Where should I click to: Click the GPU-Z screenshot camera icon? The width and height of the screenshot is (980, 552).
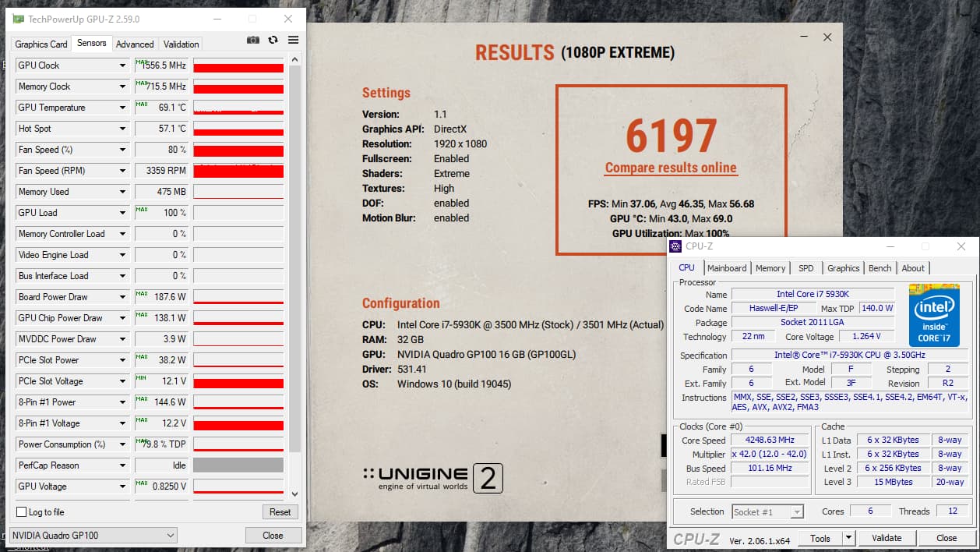pos(253,41)
